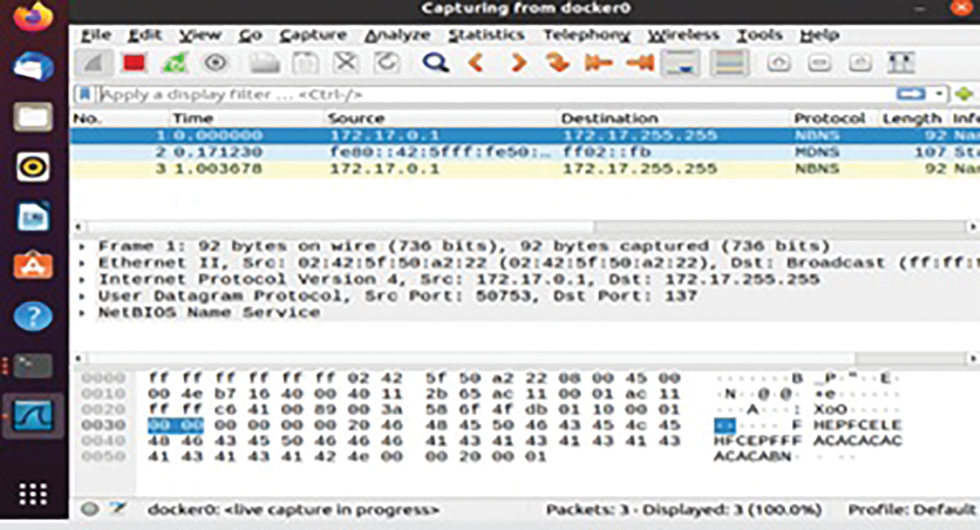The height and width of the screenshot is (530, 980).
Task: Go forward to next packet arrow
Action: point(517,63)
